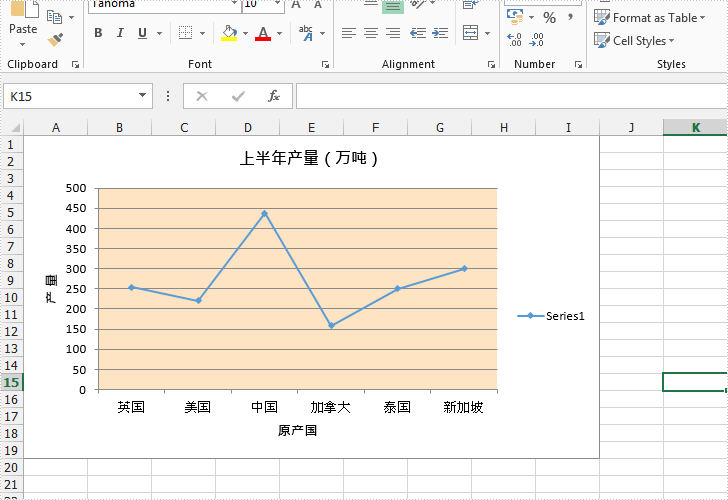Open the Number format dialog launcher
Image resolution: width=728 pixels, height=500 pixels.
(578, 65)
